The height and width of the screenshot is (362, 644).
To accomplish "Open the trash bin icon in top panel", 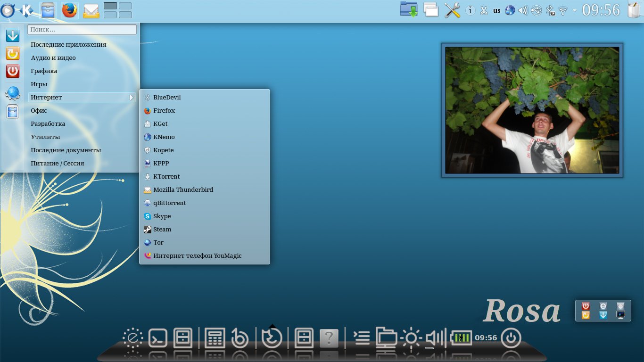I will click(x=635, y=10).
